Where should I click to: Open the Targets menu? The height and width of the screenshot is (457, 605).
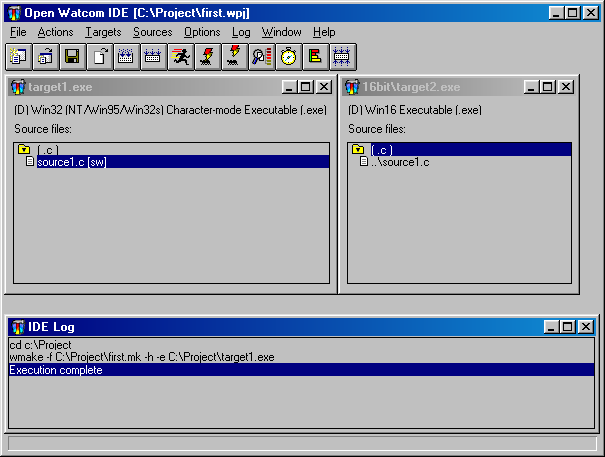click(102, 32)
